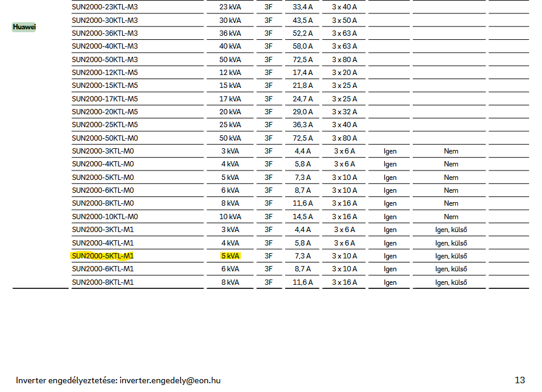
Task: Click the 24,7 A current value
Action: pos(303,99)
